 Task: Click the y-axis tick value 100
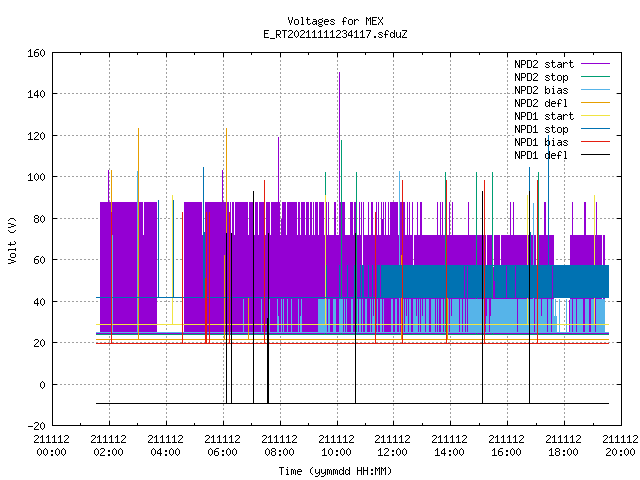[x=36, y=178]
